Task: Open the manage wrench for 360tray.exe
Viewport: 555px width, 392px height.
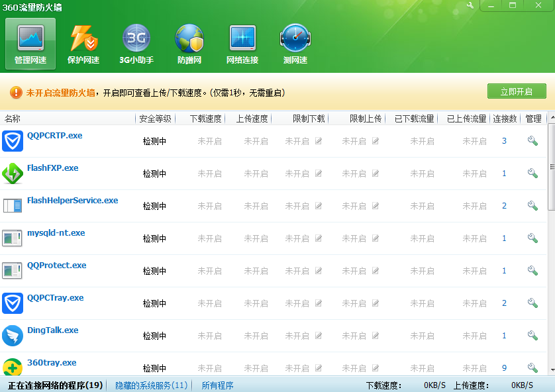Action: tap(532, 368)
